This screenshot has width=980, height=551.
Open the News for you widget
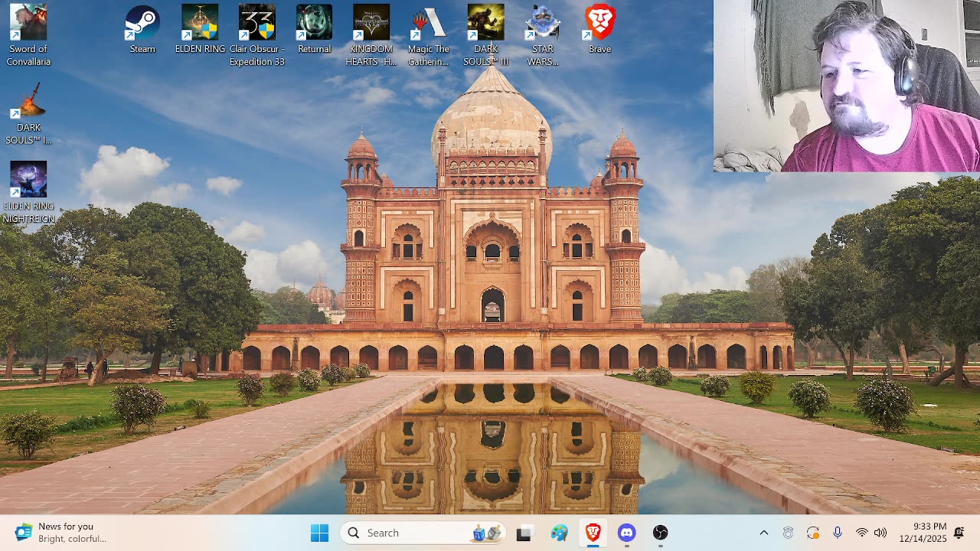(60, 533)
